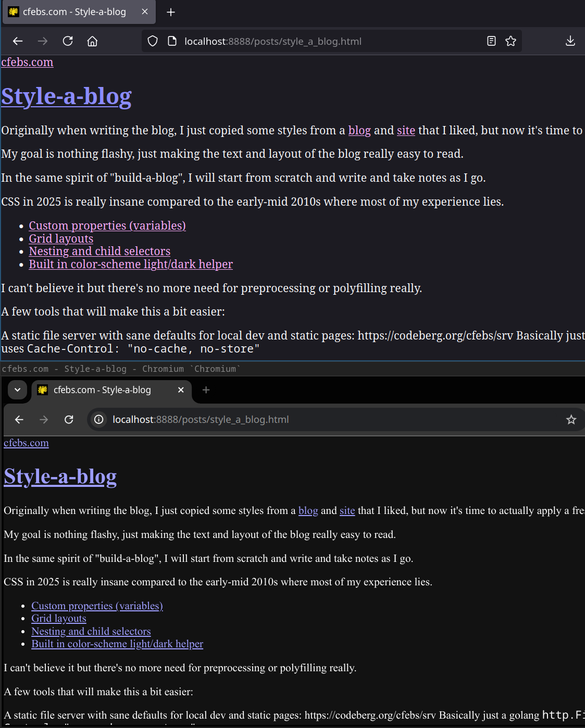Open Firefox downloads panel
This screenshot has height=728, width=585.
coord(570,41)
